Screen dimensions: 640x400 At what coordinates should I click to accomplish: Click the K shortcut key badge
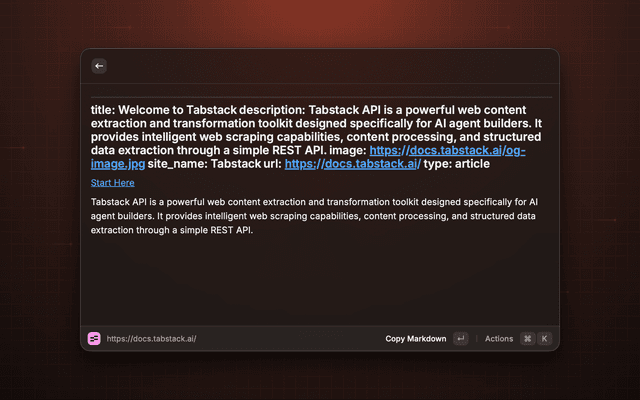click(544, 338)
